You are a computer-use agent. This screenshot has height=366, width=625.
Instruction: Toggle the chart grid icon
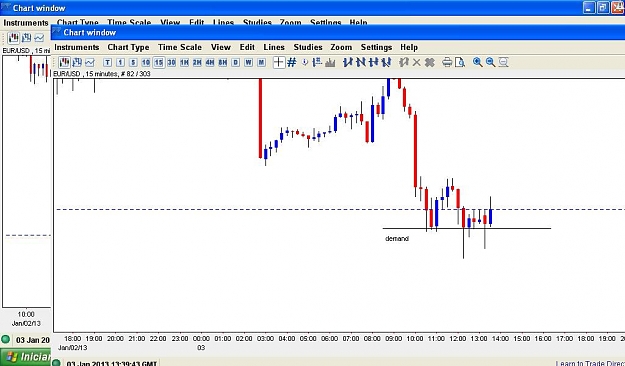tap(292, 62)
